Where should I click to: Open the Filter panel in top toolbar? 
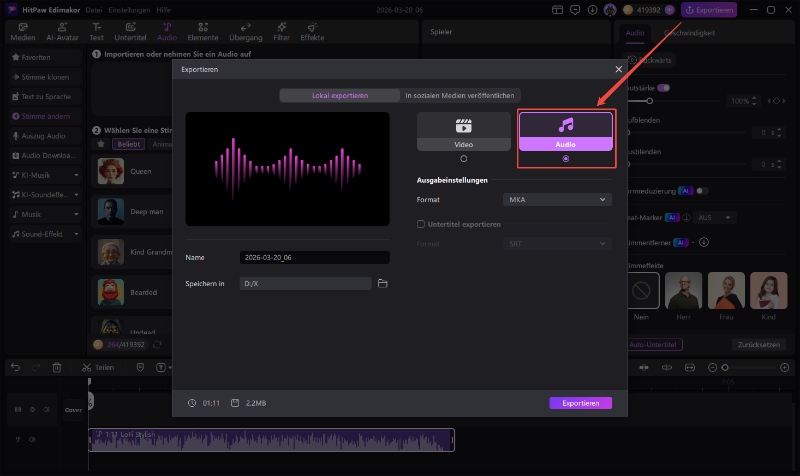click(x=281, y=31)
